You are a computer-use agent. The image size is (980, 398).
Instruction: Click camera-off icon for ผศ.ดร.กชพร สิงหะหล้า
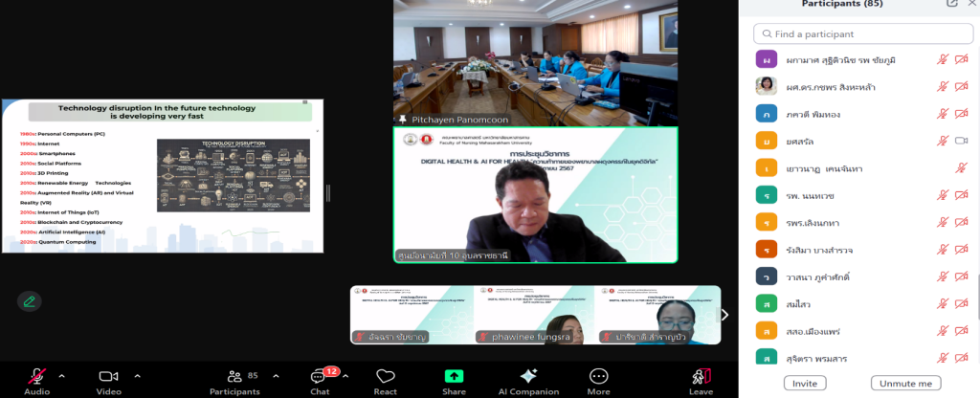click(x=961, y=87)
